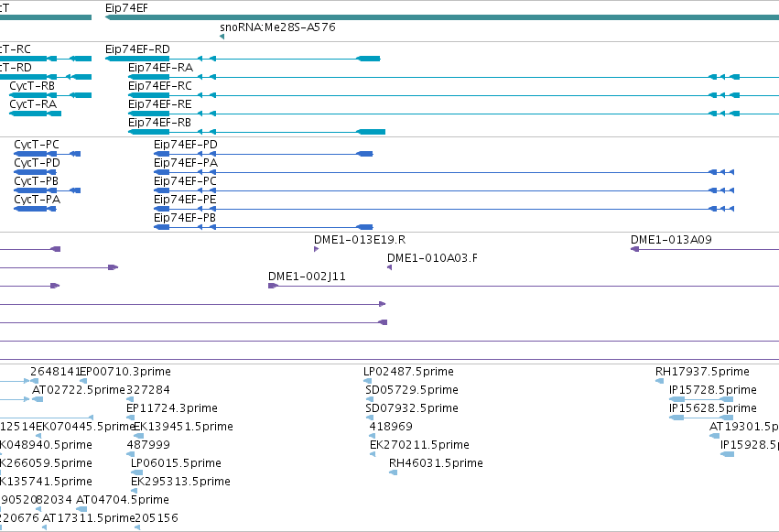Click the SD07932.5prime label
Viewport: 779px width, 532px height.
[412, 408]
